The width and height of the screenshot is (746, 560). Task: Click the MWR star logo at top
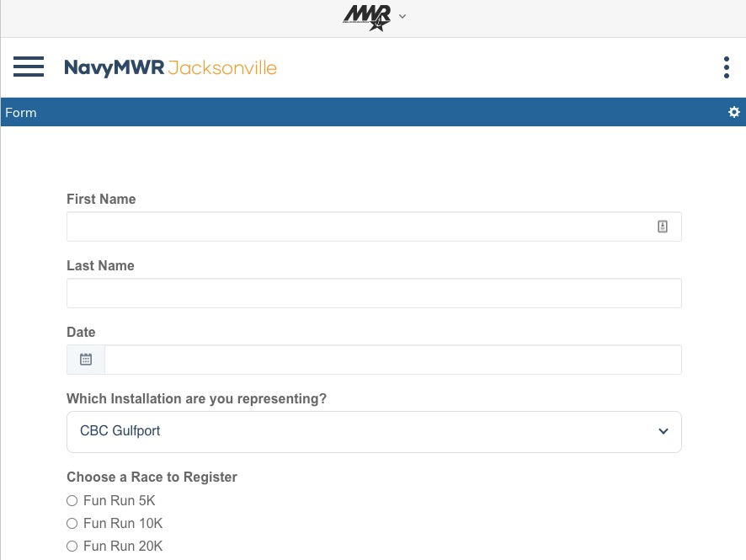coord(367,17)
